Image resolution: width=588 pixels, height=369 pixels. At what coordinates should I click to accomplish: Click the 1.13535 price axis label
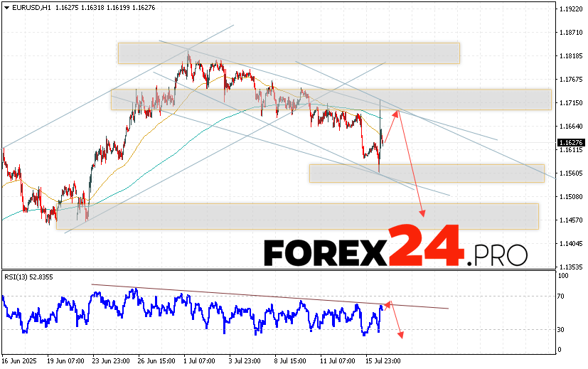[x=571, y=267]
